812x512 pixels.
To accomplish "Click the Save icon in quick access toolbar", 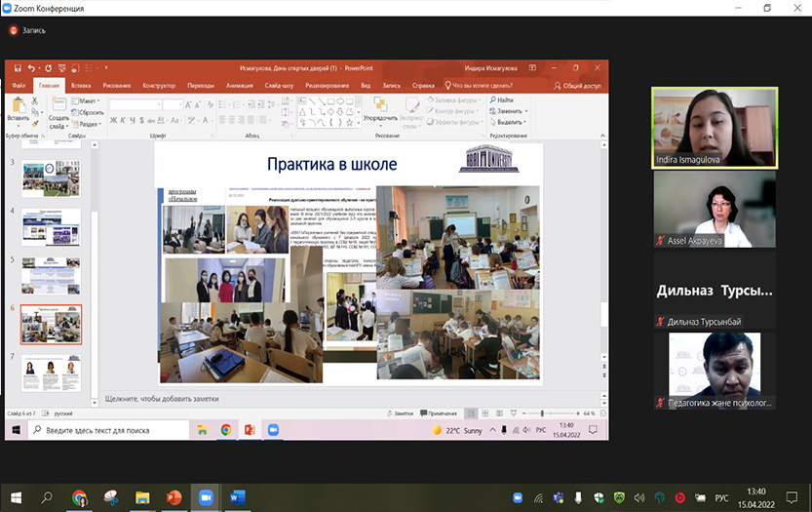I will (17, 68).
